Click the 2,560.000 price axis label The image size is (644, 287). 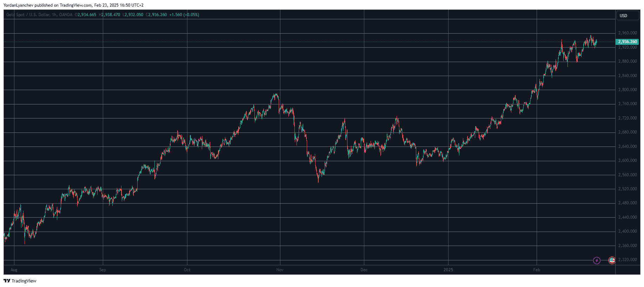[628, 175]
